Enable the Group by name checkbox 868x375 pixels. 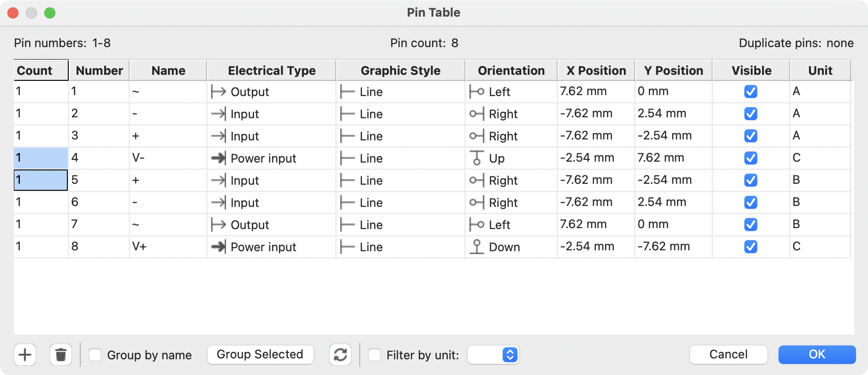(95, 355)
